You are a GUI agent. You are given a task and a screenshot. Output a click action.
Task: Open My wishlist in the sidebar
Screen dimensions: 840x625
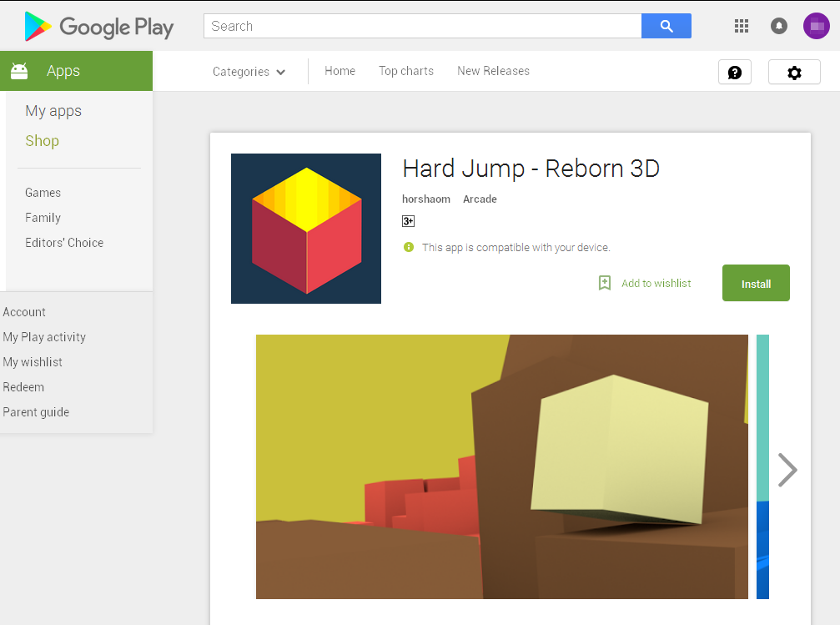click(33, 362)
